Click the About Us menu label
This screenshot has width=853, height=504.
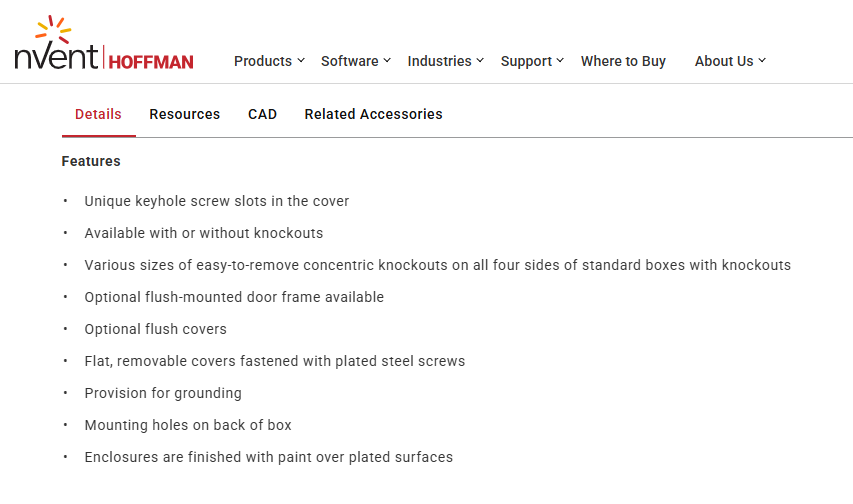tap(724, 61)
